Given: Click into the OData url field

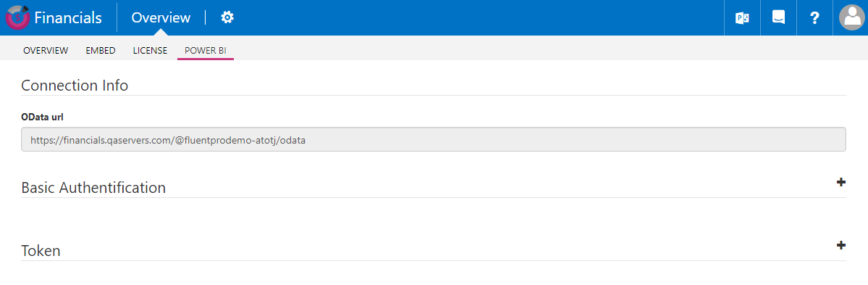Looking at the screenshot, I should 434,140.
